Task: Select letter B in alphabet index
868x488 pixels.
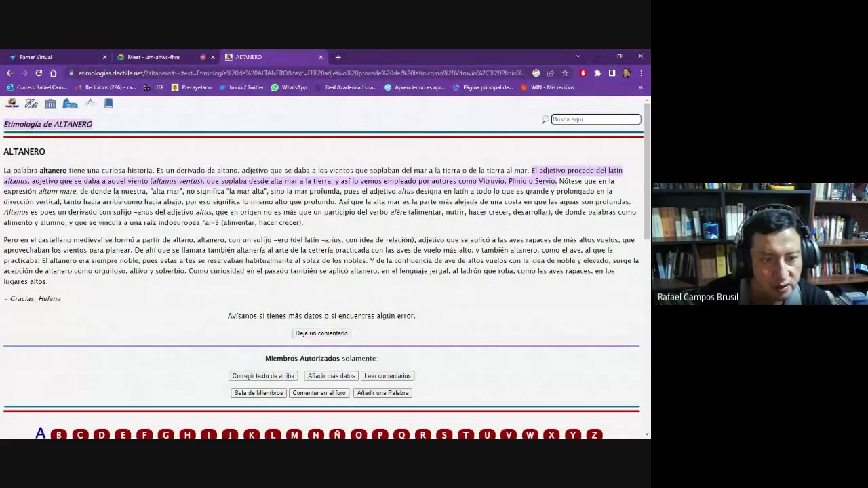Action: point(59,434)
